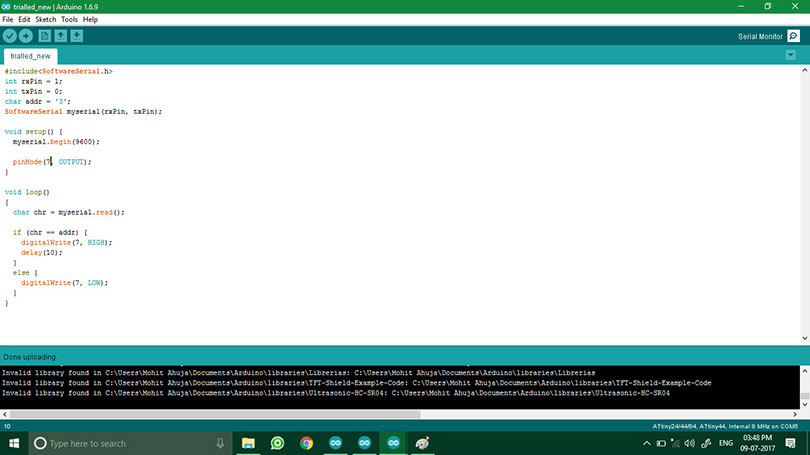Viewport: 810px width, 455px height.
Task: Click the 'void loop()' line
Action: pyautogui.click(x=27, y=192)
